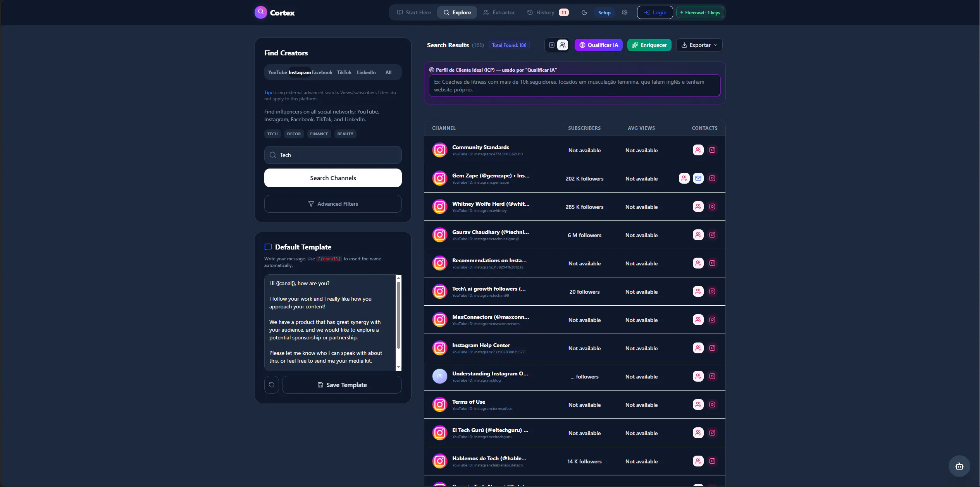The image size is (980, 487).
Task: Click template scrollbar down arrow
Action: pyautogui.click(x=398, y=367)
